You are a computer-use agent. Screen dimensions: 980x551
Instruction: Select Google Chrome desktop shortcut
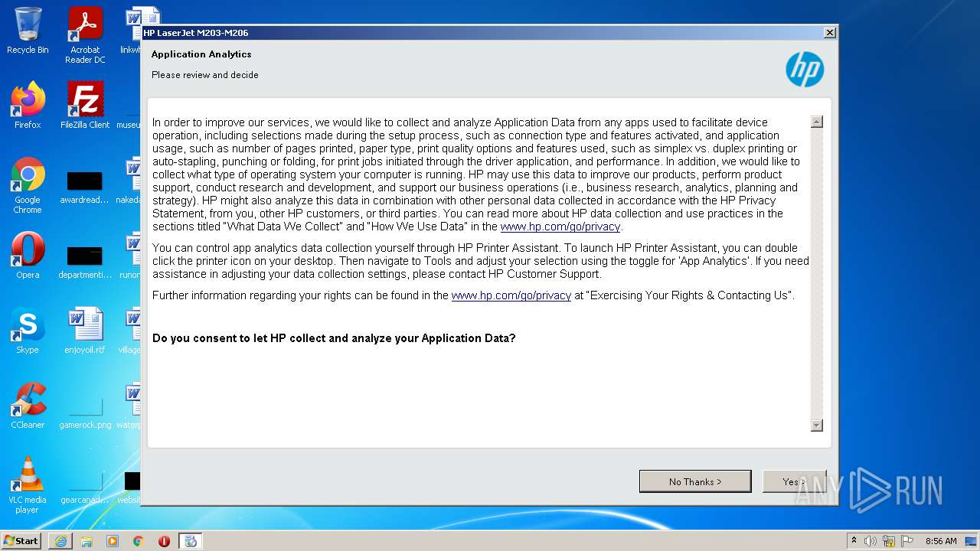(28, 185)
